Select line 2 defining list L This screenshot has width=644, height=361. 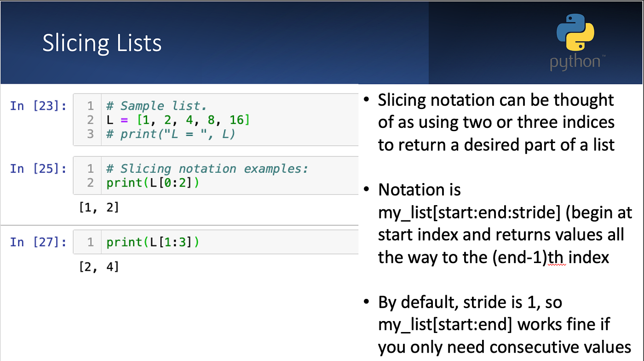pyautogui.click(x=177, y=120)
